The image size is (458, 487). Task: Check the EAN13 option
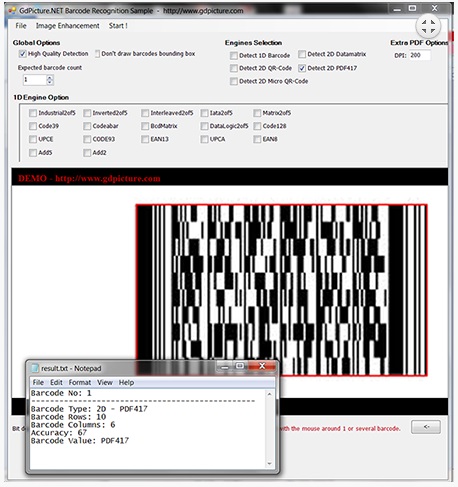(145, 139)
